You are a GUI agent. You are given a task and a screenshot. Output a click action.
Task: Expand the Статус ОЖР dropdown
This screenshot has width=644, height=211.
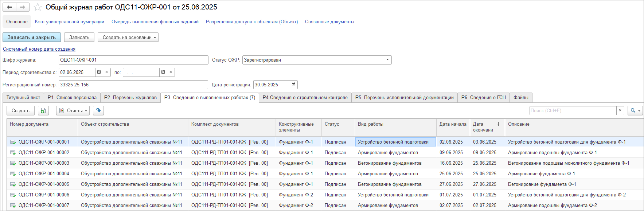coord(387,60)
